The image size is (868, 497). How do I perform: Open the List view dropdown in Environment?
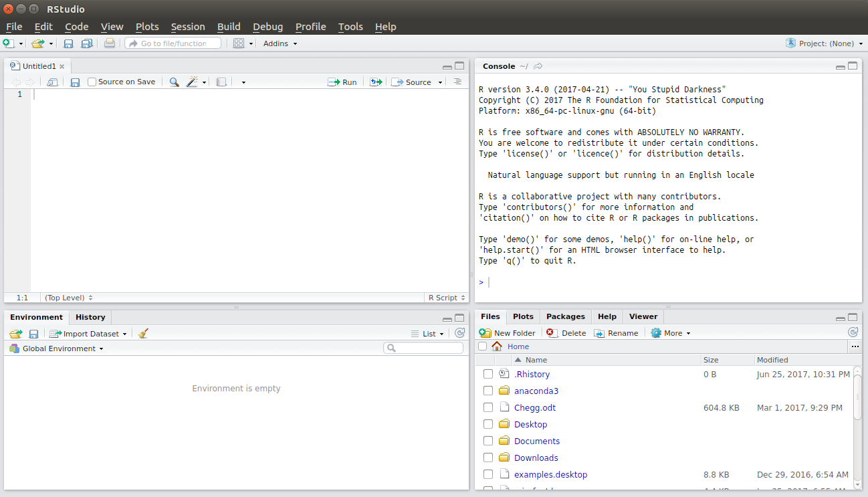[x=427, y=334]
